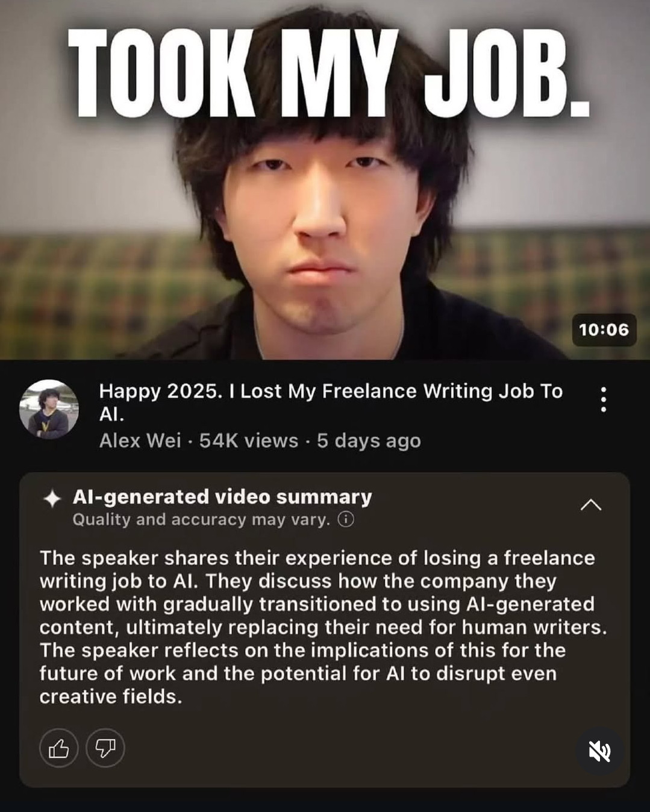Open the three-dot video options menu
650x812 pixels.
coord(603,399)
